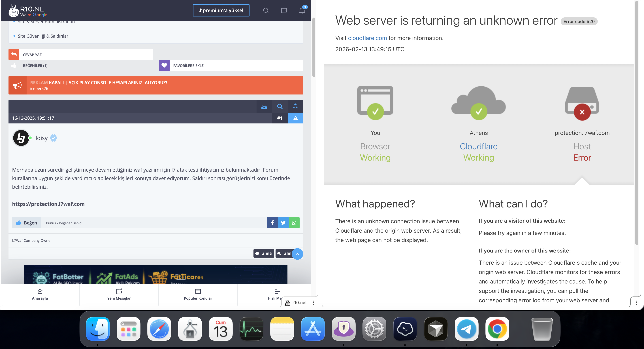
Task: Share the post on Facebook
Action: pyautogui.click(x=272, y=223)
